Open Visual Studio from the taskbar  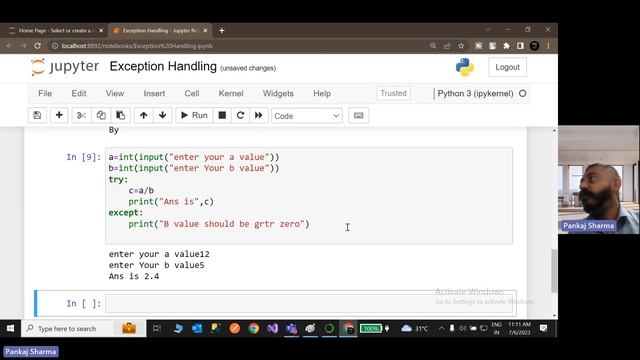tap(272, 328)
